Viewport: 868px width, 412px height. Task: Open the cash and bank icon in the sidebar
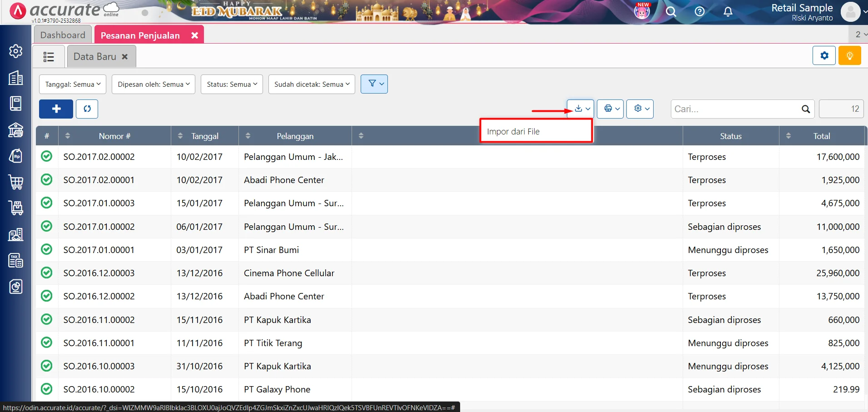16,130
